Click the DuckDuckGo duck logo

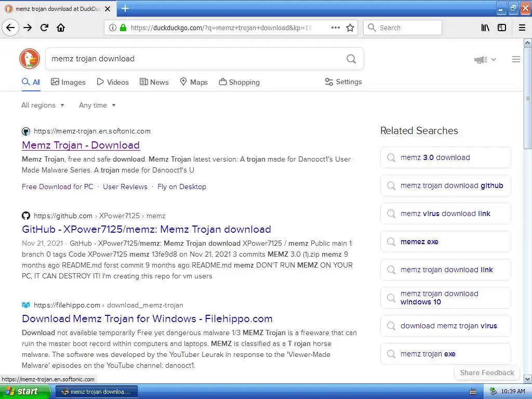[x=30, y=59]
